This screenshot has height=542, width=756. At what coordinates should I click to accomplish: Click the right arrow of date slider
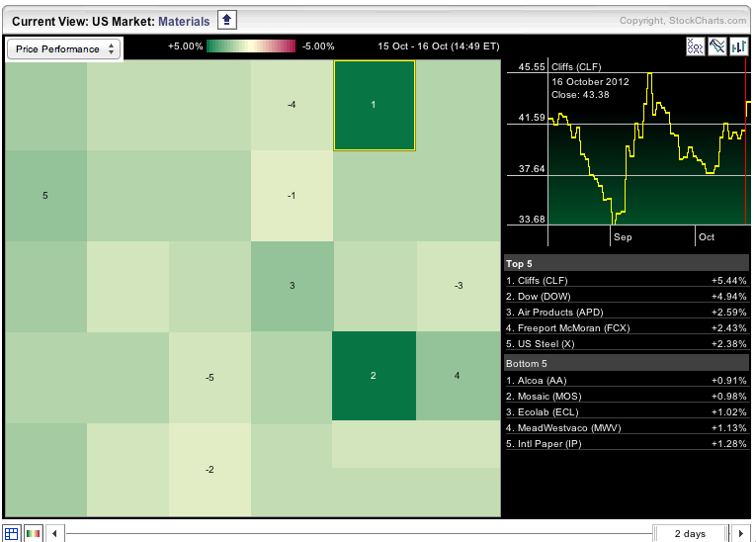[x=740, y=533]
